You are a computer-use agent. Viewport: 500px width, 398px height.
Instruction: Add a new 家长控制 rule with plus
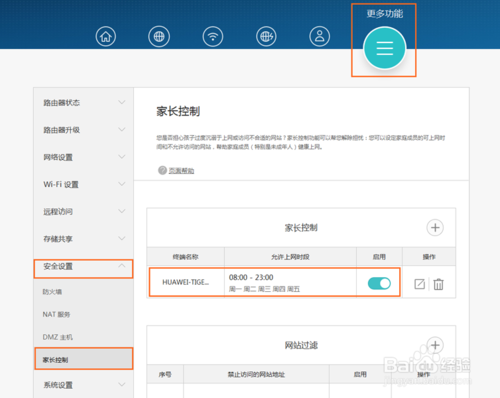(435, 228)
